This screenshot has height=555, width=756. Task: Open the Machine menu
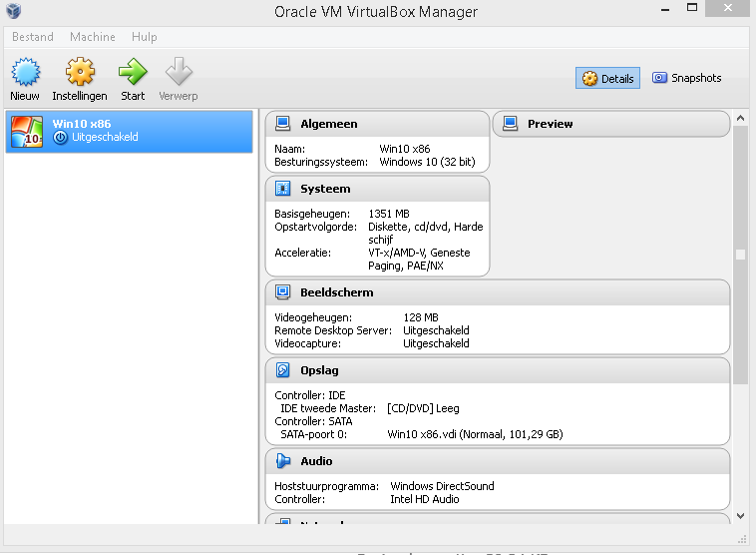(x=93, y=37)
